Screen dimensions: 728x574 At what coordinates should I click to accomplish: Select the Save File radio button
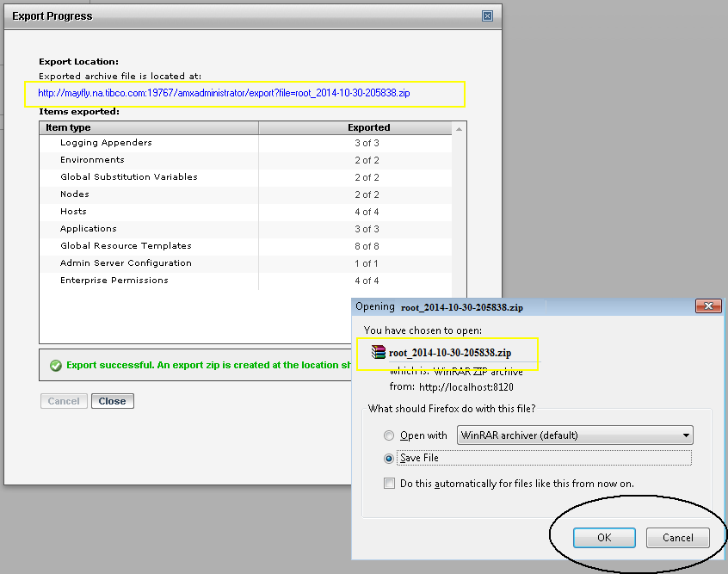pos(389,459)
